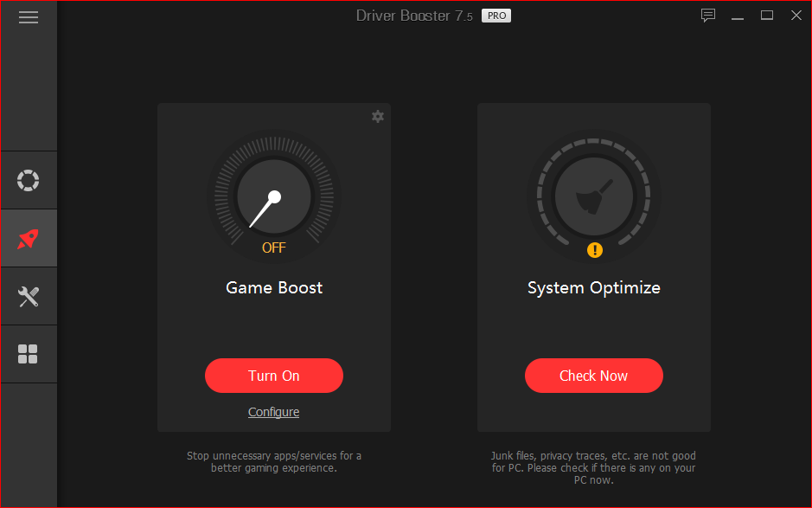Click the "Junk files, privacy traces" description
The height and width of the screenshot is (508, 812).
tap(593, 467)
